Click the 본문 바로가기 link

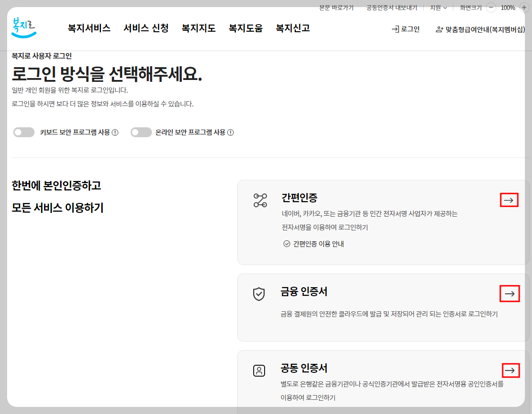[x=336, y=8]
